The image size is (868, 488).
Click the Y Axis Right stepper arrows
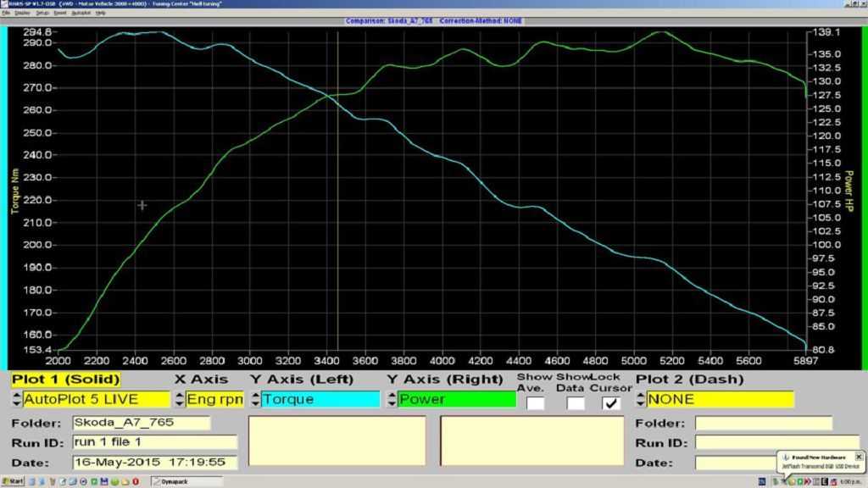(x=392, y=399)
